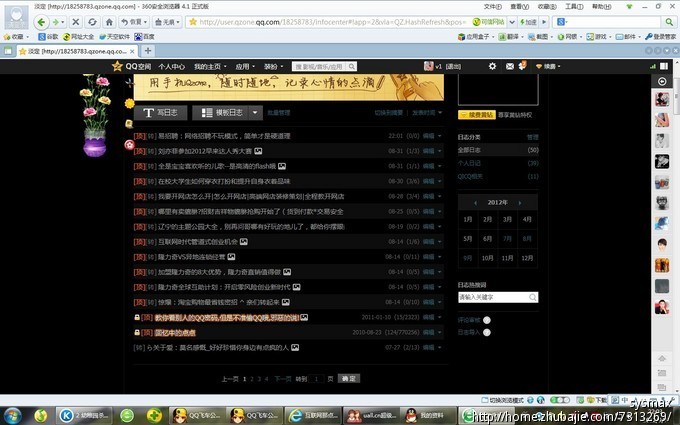
Task: Open the 帮助(H) menu
Action: pos(602,7)
